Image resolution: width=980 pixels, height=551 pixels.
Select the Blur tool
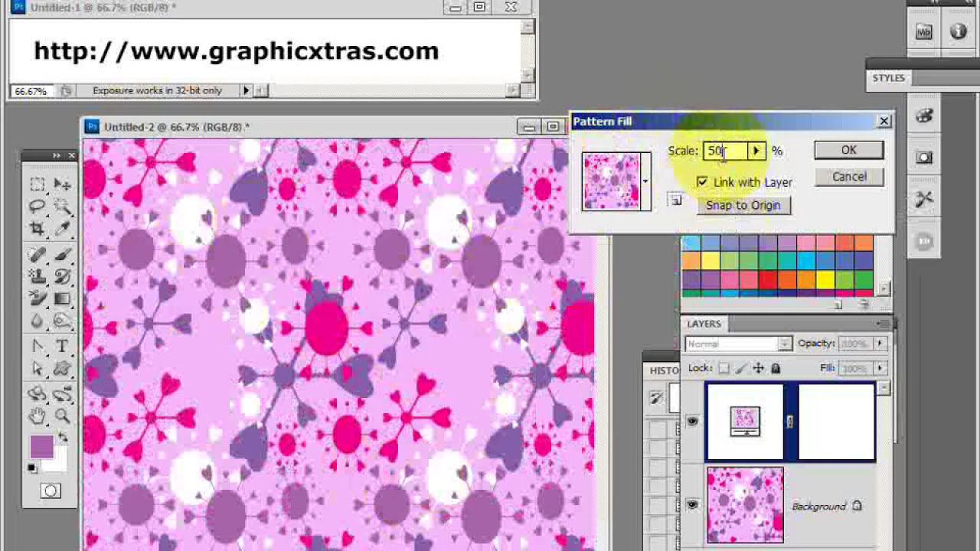point(38,321)
